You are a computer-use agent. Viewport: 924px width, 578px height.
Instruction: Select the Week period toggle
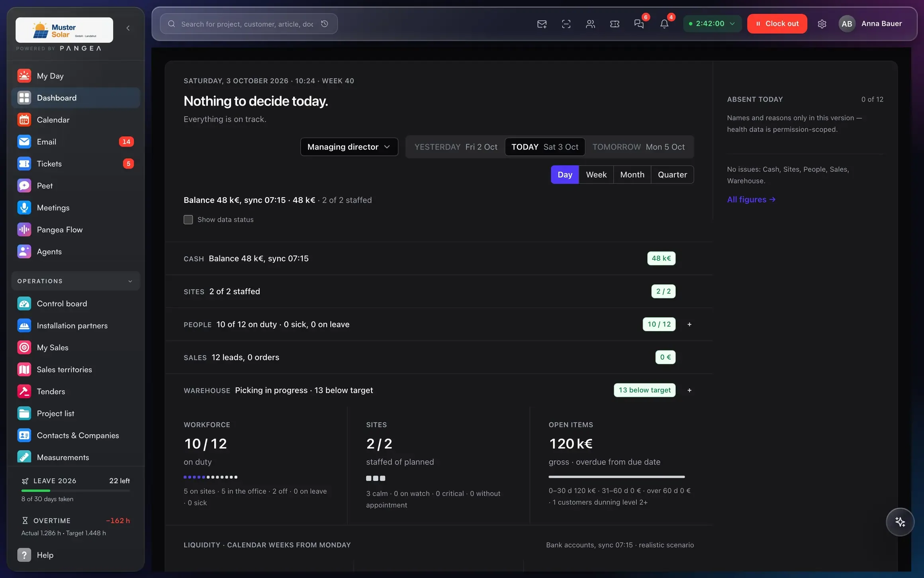point(596,175)
